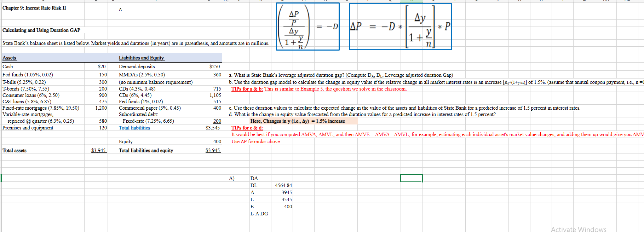644x232 pixels.
Task: Select the 'L-A DG' label cell
Action: click(x=259, y=214)
